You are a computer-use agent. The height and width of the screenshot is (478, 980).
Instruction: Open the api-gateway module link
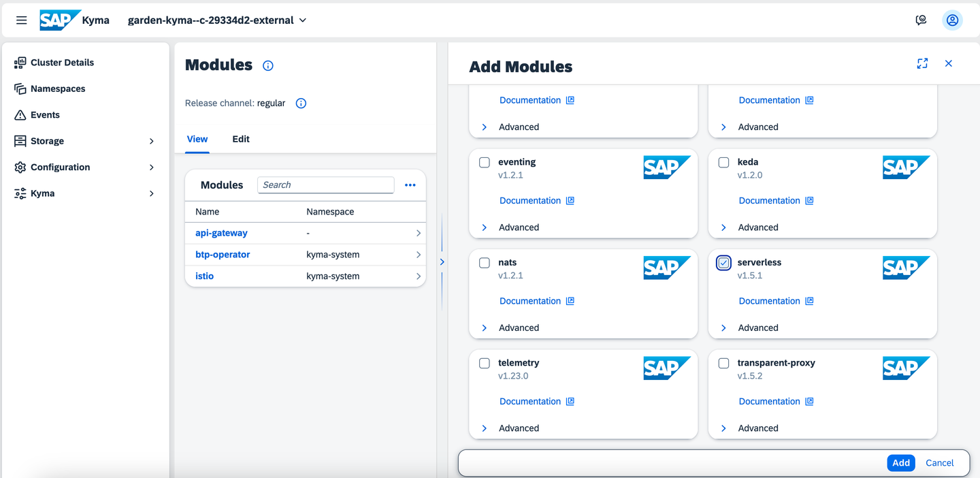221,233
